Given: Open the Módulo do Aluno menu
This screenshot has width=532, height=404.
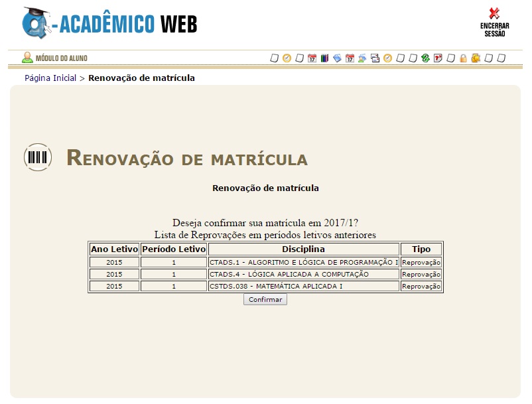Looking at the screenshot, I should point(55,58).
